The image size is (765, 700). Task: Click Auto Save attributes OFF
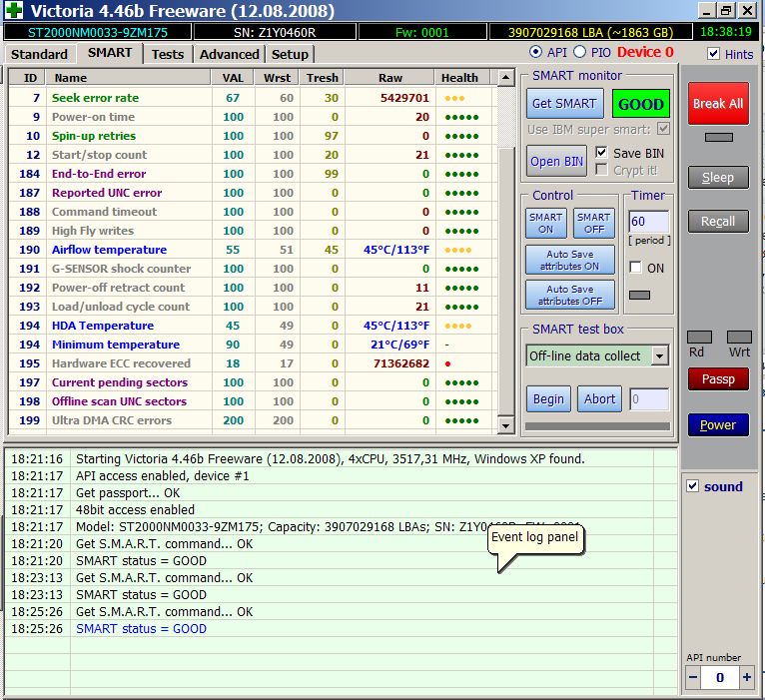point(570,295)
